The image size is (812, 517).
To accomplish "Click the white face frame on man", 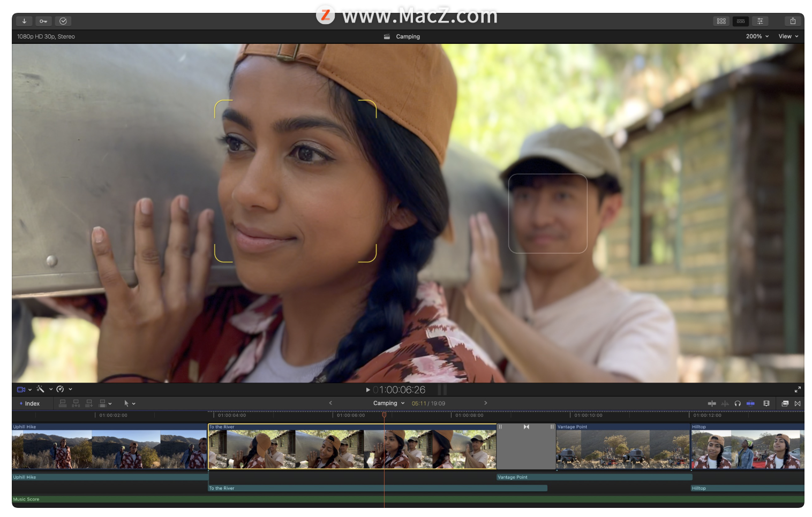I will 547,214.
